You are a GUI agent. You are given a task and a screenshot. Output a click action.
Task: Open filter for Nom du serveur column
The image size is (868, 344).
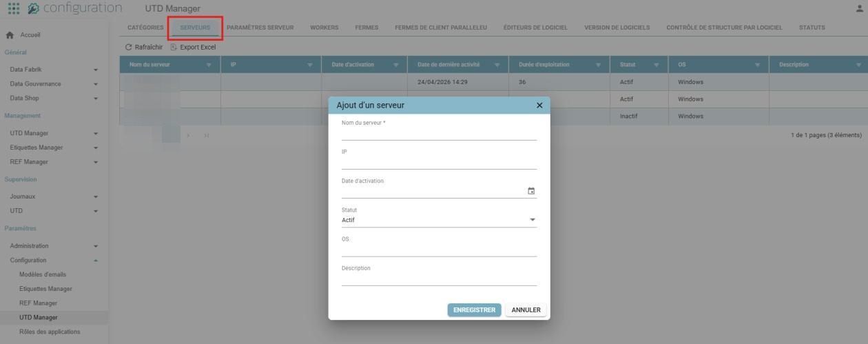click(x=209, y=65)
